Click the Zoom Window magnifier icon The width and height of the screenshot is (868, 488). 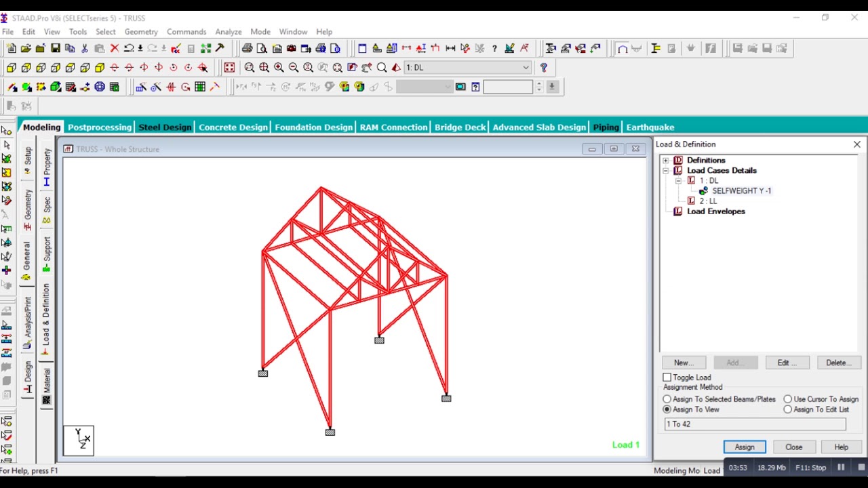pos(250,67)
